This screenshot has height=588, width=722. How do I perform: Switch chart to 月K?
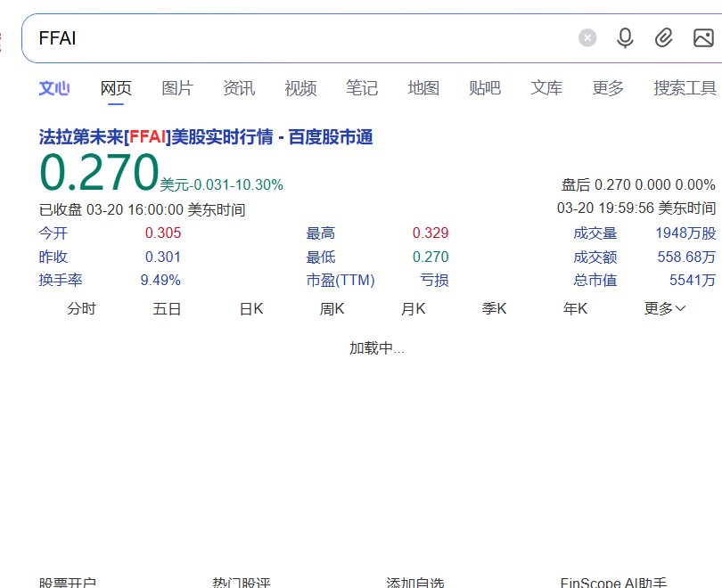point(413,308)
